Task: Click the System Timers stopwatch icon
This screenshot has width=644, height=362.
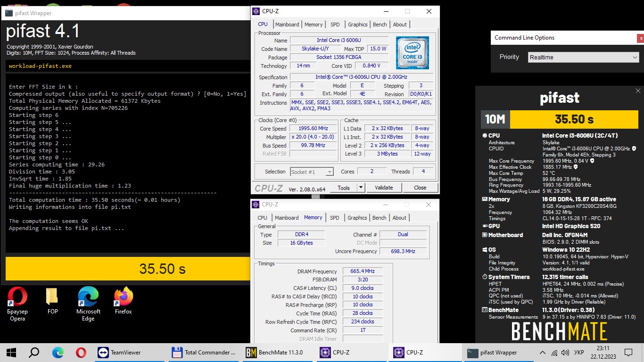Action: click(485, 277)
